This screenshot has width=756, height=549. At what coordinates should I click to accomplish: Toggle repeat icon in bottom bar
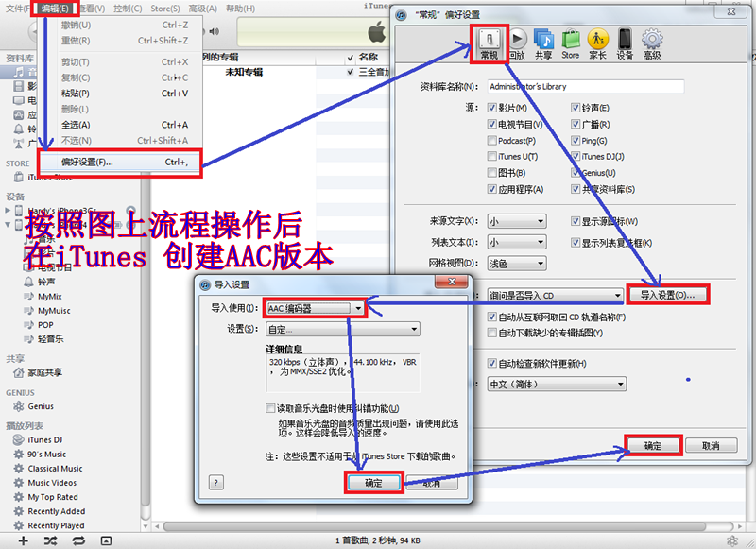78,540
